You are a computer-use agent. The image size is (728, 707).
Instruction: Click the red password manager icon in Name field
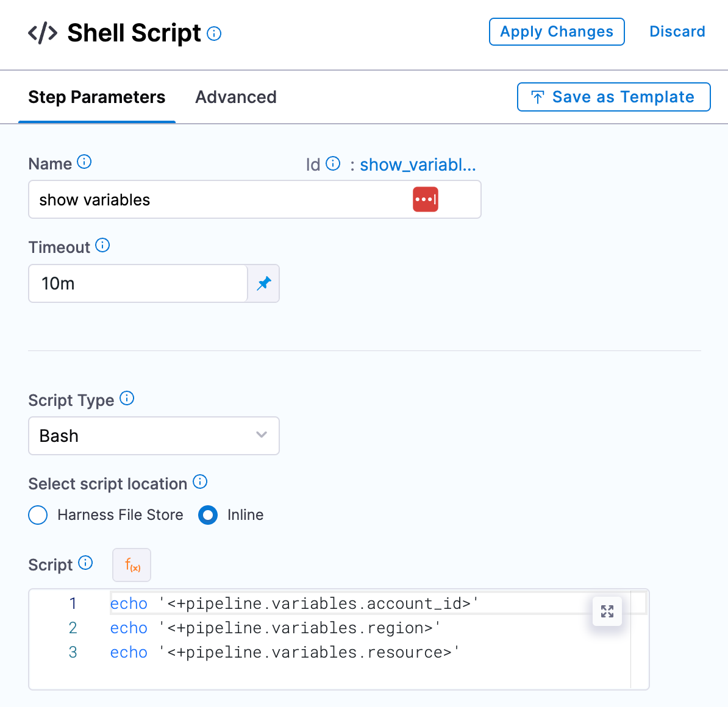(x=426, y=199)
